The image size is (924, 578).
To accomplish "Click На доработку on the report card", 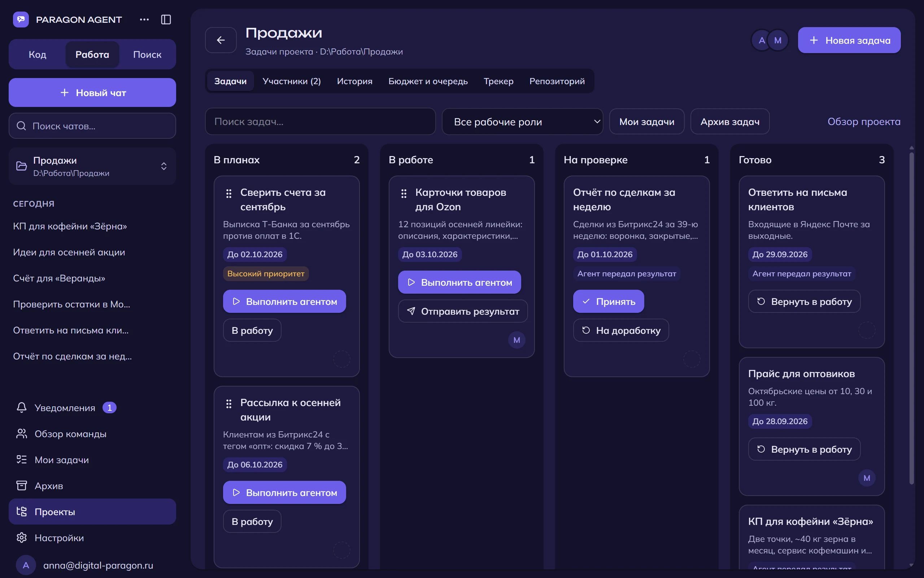I will click(621, 330).
